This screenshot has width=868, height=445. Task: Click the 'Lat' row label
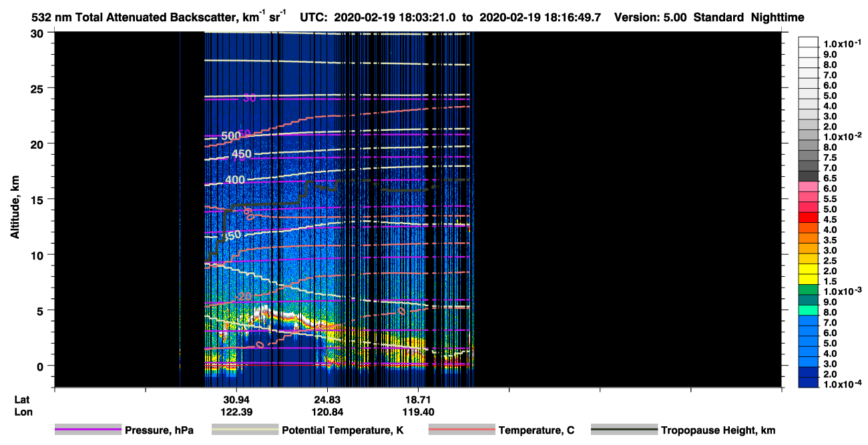22,399
